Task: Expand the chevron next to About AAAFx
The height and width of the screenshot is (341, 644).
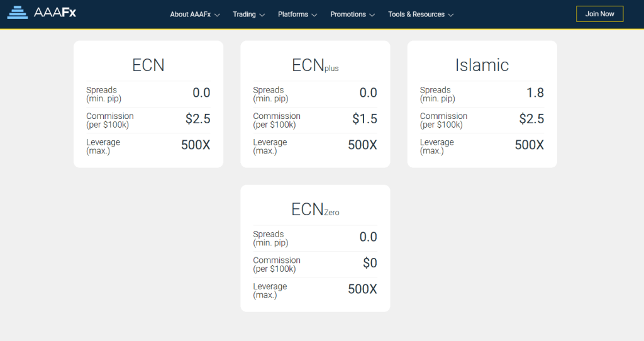Action: (x=217, y=15)
